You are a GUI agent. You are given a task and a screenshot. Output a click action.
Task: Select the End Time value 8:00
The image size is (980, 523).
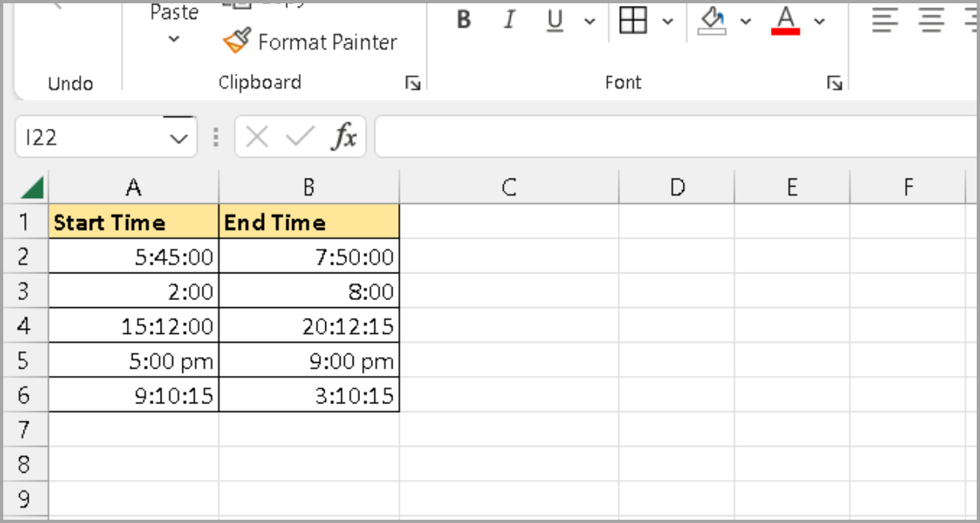(308, 291)
